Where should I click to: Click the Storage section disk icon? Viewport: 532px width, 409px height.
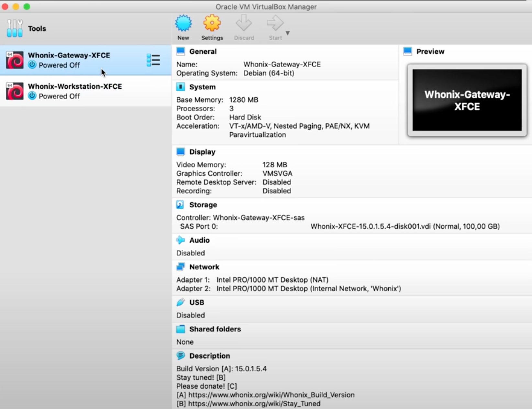point(180,204)
